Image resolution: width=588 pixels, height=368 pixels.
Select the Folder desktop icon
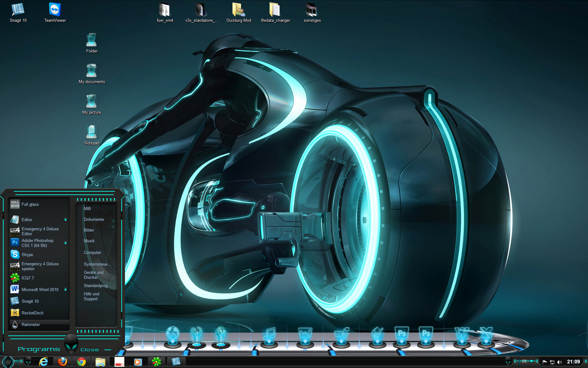92,43
